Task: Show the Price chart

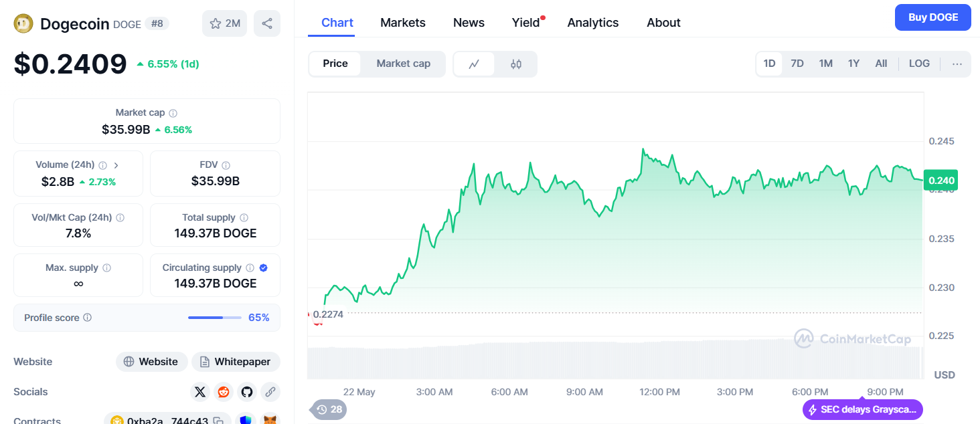Action: point(335,64)
